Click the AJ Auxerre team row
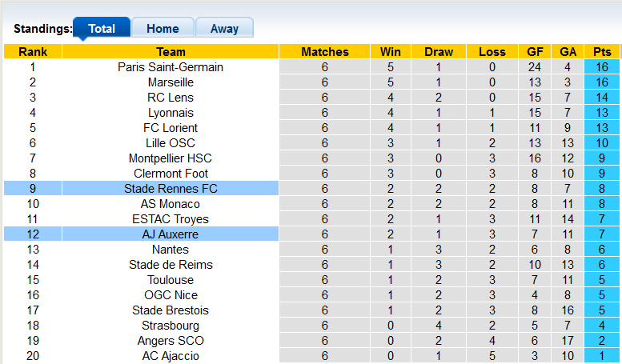 [171, 234]
